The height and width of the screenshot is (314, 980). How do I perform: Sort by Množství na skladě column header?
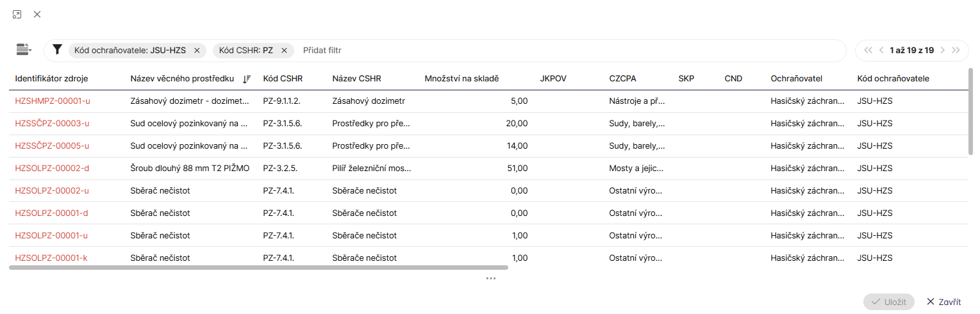pyautogui.click(x=461, y=79)
